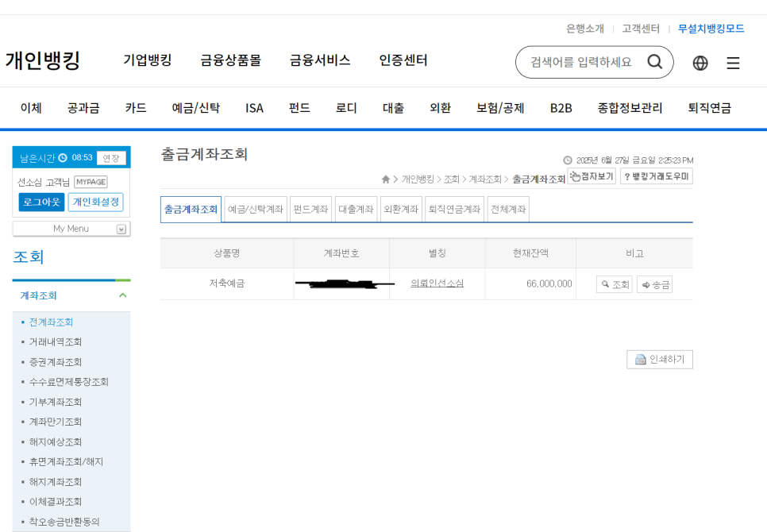The image size is (767, 532).
Task: Click the 로그아웃 button
Action: 41,202
